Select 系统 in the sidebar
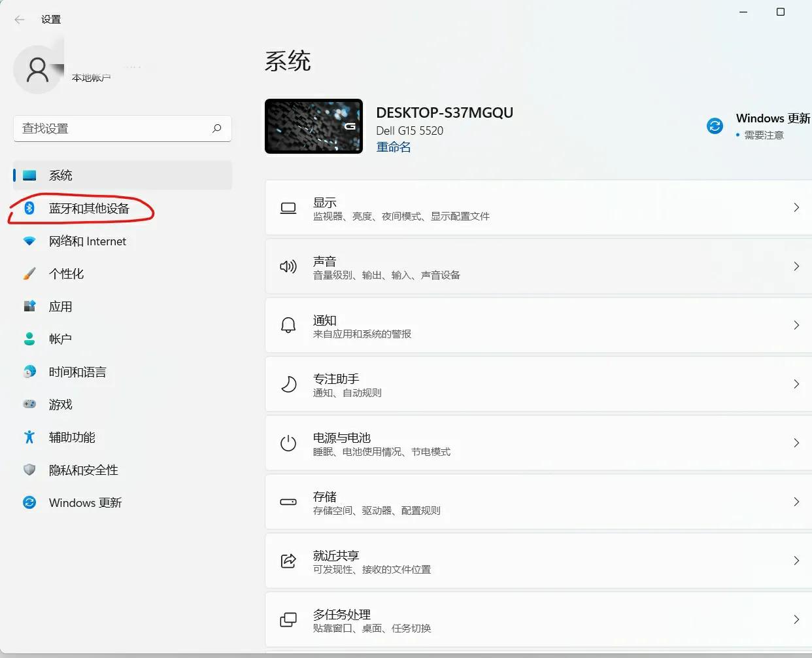Viewport: 812px width, 658px height. pyautogui.click(x=61, y=175)
